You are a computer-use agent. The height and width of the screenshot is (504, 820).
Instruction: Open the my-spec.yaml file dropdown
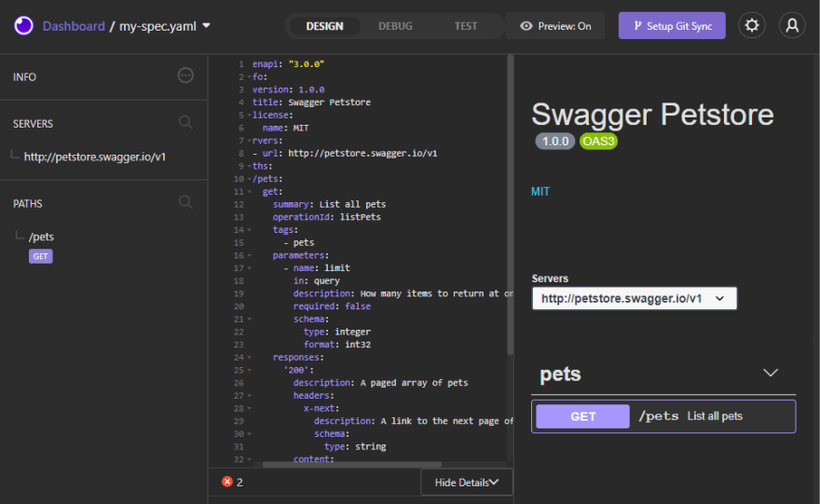coord(206,25)
